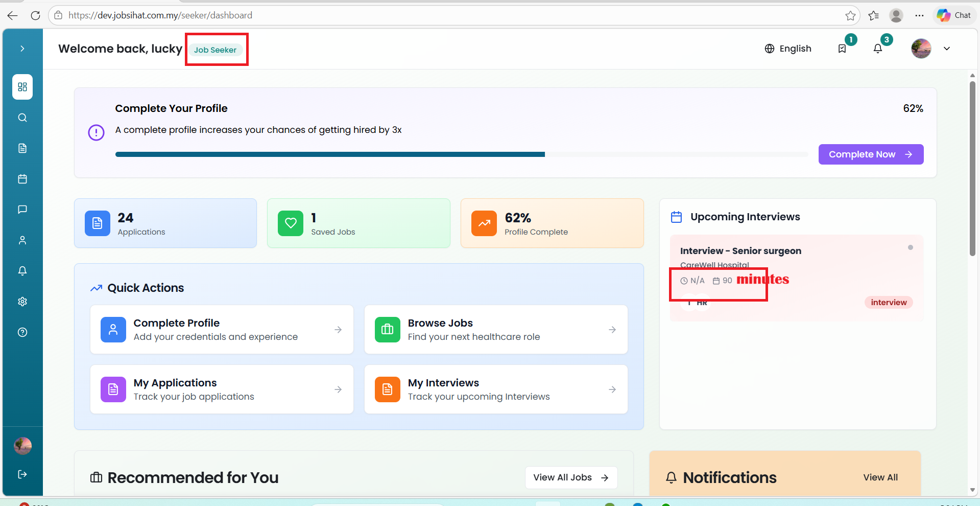
Task: Add this page to browser favorites star
Action: [850, 15]
